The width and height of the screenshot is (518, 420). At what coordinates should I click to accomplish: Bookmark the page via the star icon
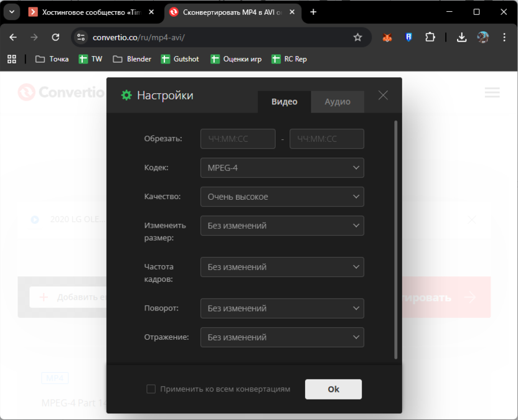click(x=358, y=37)
